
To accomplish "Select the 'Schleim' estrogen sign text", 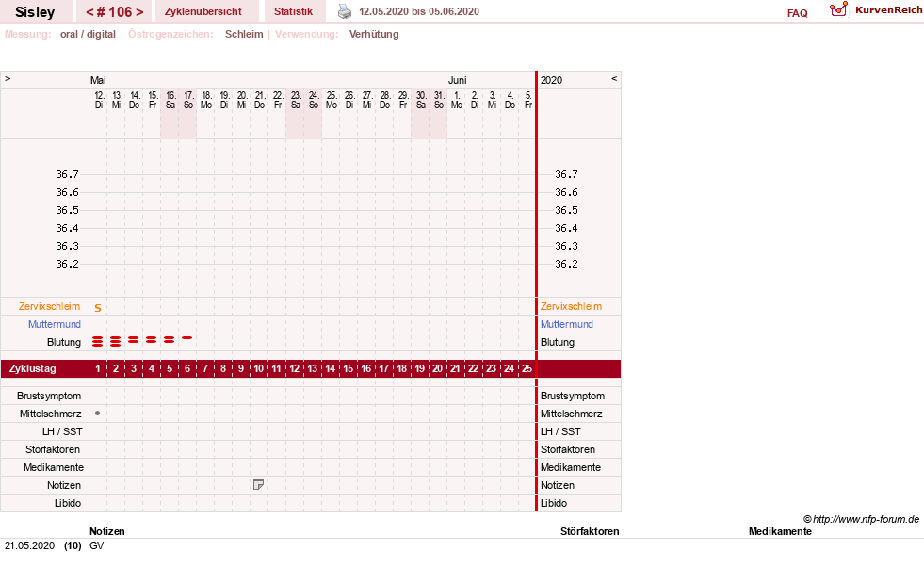I will click(x=244, y=34).
